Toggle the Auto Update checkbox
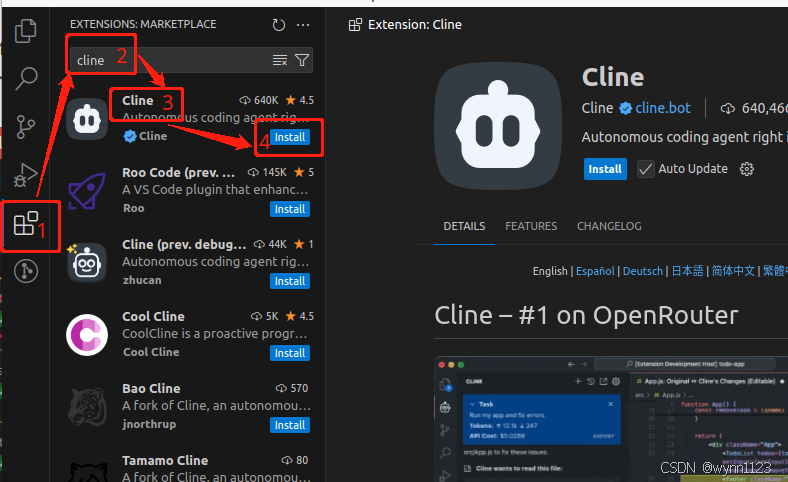This screenshot has height=482, width=788. tap(645, 169)
